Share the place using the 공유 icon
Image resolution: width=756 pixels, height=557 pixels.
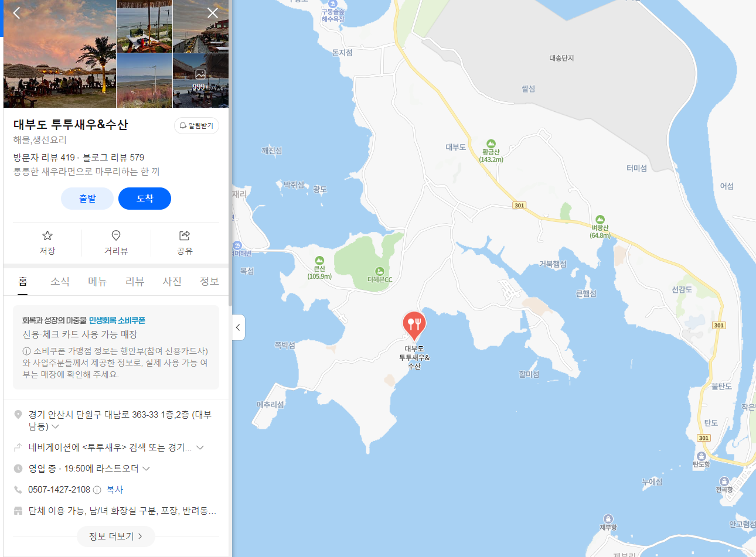click(x=185, y=242)
